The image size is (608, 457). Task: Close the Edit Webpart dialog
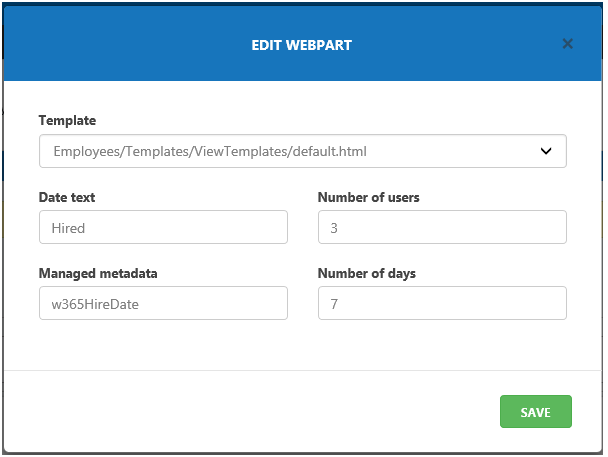click(x=568, y=44)
